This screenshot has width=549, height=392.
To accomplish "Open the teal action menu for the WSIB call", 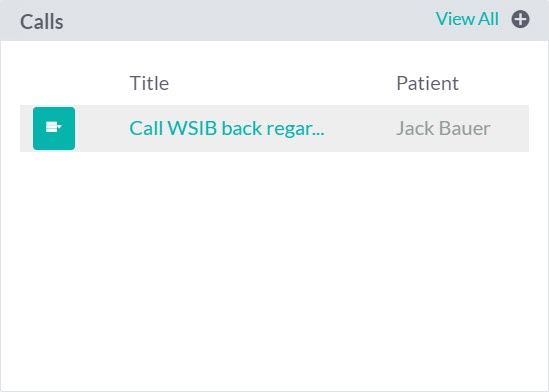I will click(x=54, y=128).
